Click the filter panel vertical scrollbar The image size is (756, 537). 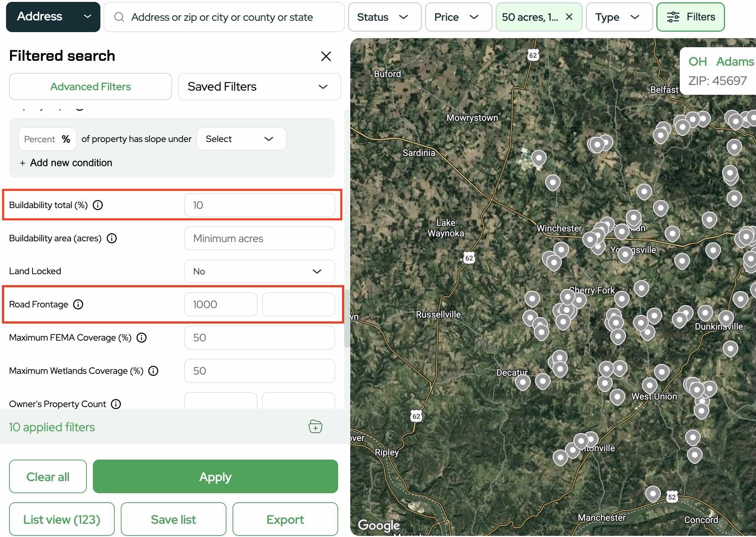pyautogui.click(x=346, y=319)
